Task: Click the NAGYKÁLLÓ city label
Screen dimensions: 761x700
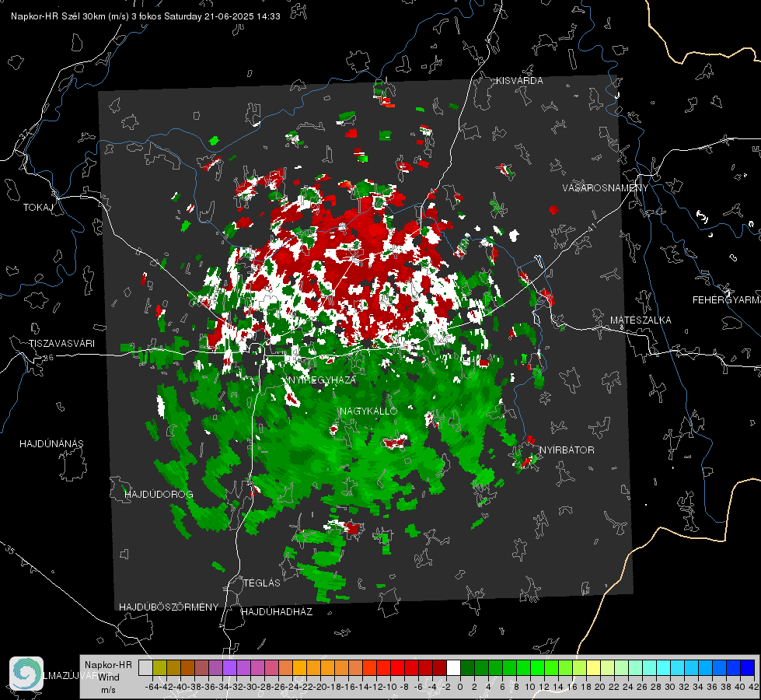Action: (x=368, y=411)
